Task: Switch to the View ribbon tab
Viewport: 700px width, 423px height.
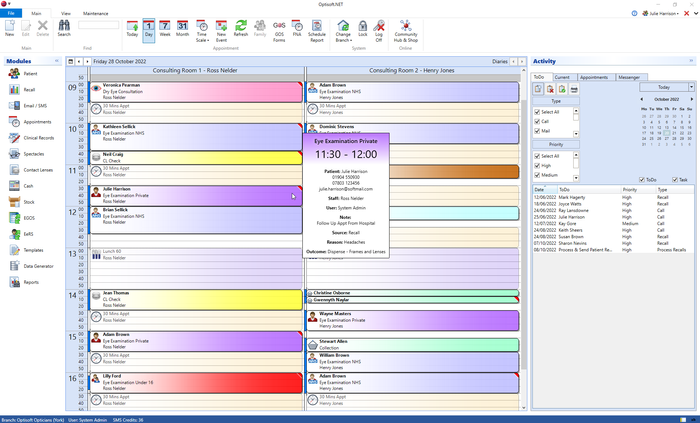Action: [x=66, y=13]
